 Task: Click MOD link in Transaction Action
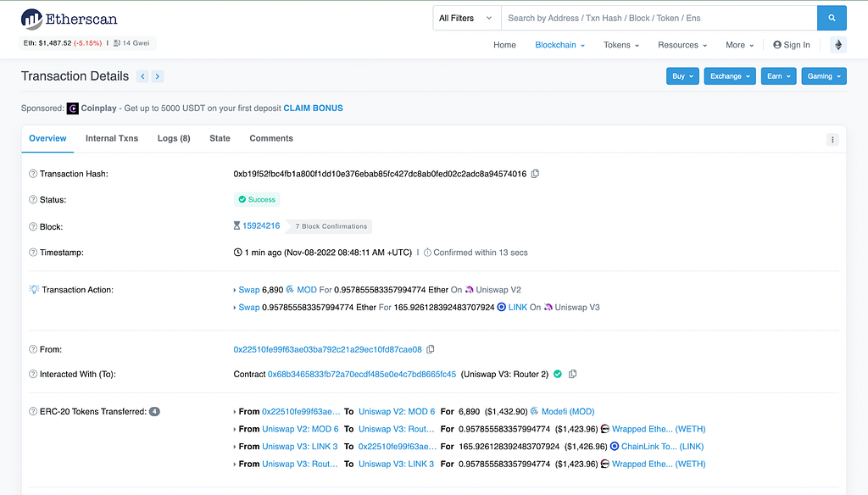307,290
